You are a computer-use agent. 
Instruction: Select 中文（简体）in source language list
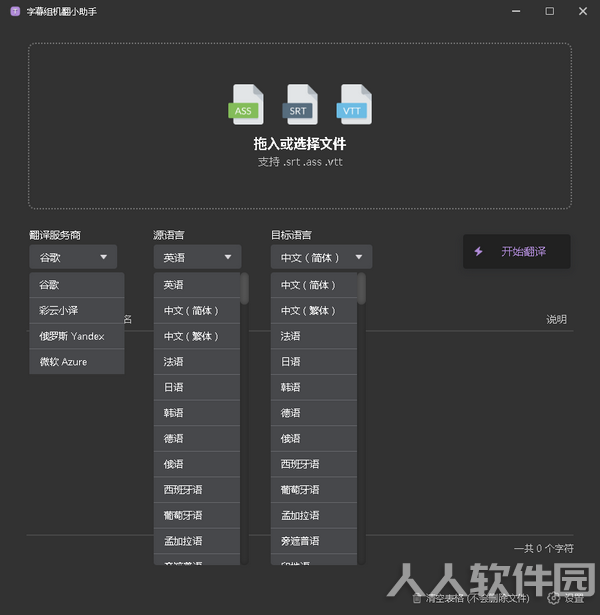pyautogui.click(x=197, y=310)
